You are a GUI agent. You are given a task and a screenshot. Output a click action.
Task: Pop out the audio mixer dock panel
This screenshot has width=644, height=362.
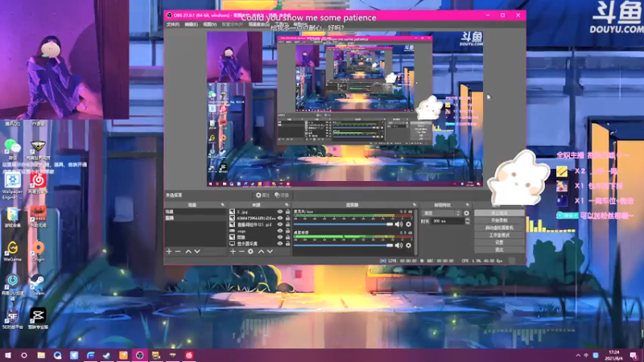tap(414, 204)
